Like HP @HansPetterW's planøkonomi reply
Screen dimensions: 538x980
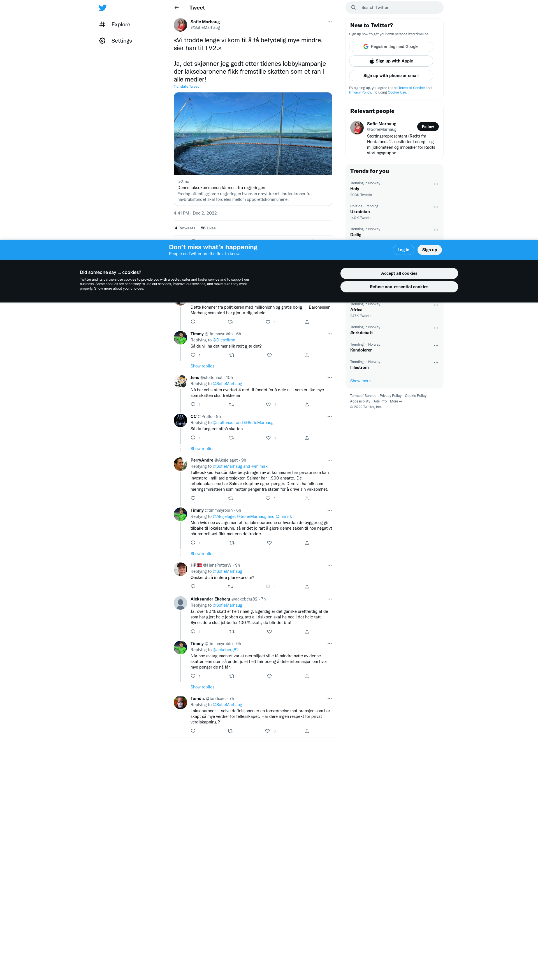(268, 587)
